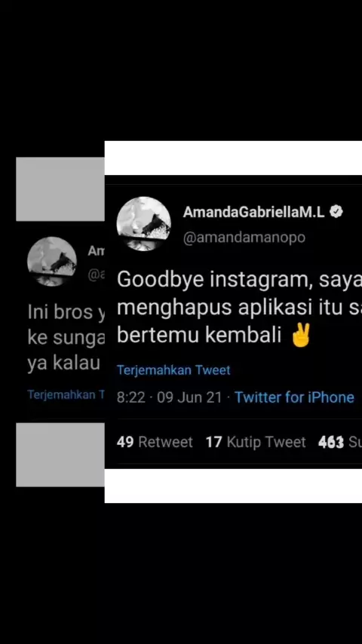The height and width of the screenshot is (644, 362).
Task: Click the white bar above the front tweet
Action: pyautogui.click(x=233, y=158)
